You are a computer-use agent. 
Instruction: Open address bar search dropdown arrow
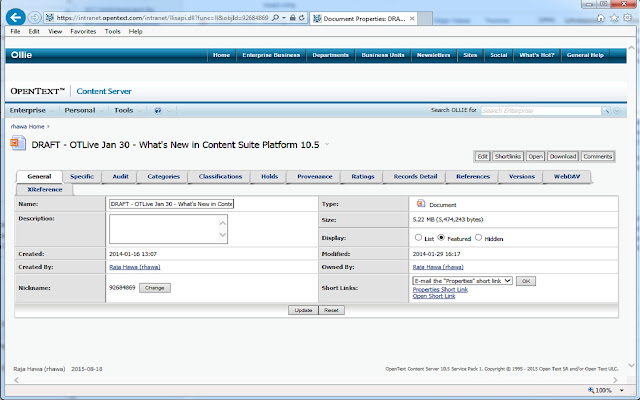[x=284, y=18]
